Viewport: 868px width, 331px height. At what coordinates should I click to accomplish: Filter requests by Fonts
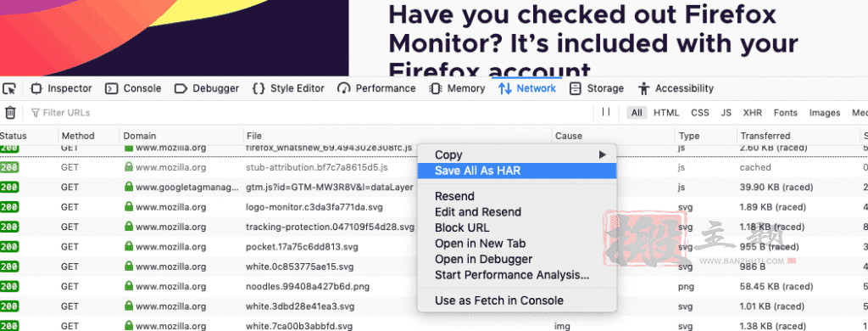pyautogui.click(x=786, y=113)
